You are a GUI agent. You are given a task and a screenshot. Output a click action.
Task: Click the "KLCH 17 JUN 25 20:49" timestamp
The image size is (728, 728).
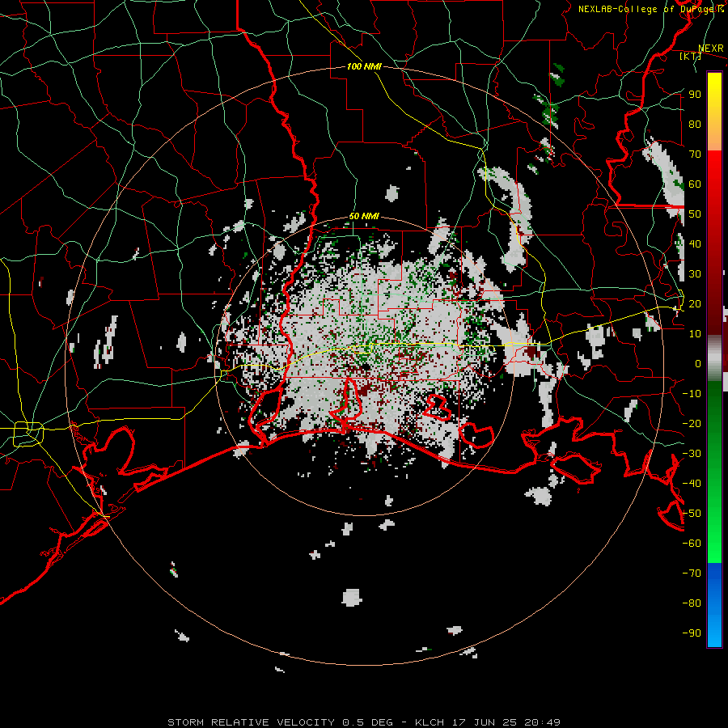[488, 722]
